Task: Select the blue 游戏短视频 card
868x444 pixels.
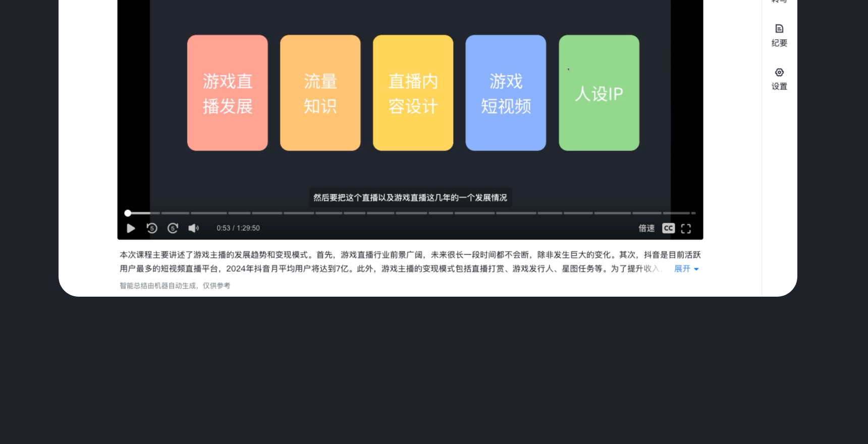Action: point(506,93)
